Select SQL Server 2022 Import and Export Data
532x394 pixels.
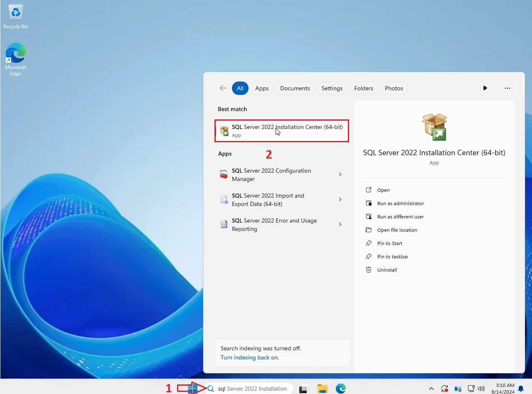[282, 200]
